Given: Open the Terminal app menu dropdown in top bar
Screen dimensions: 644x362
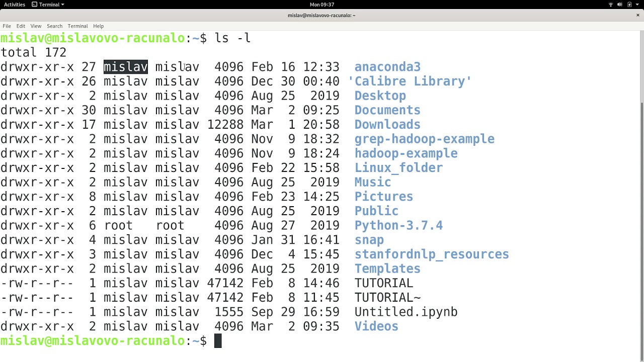Looking at the screenshot, I should click(48, 5).
